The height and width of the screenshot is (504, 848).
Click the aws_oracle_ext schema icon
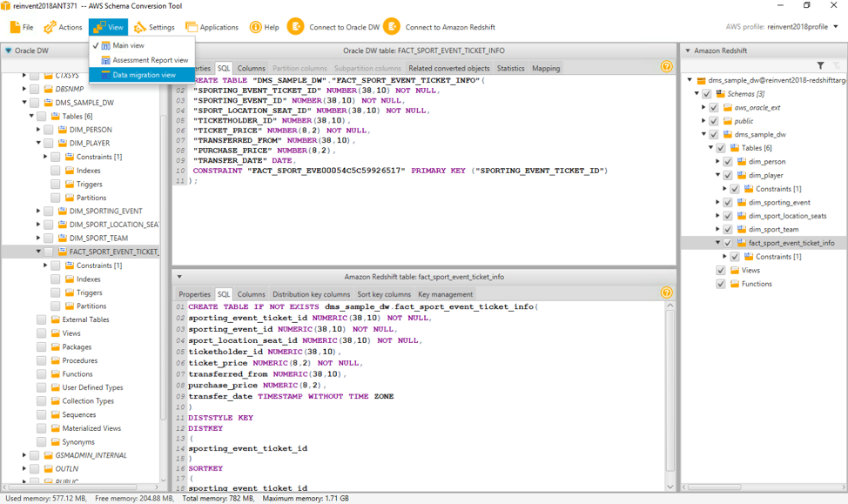click(x=727, y=108)
